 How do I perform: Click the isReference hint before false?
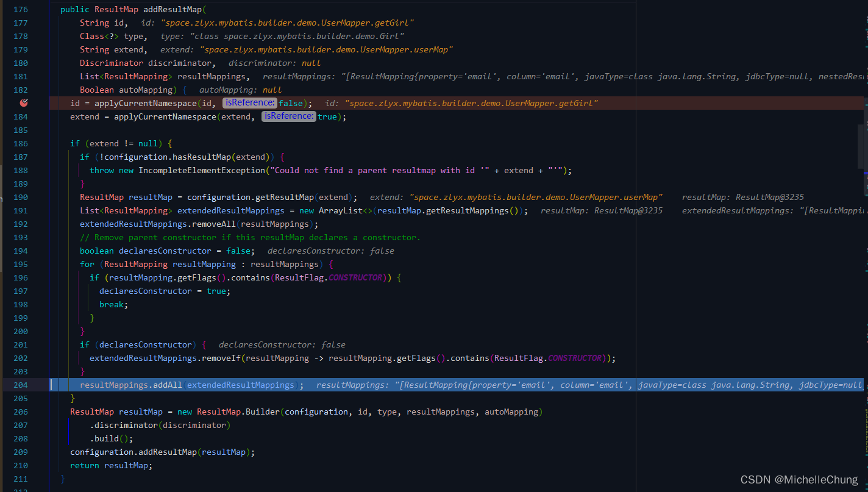coord(249,103)
